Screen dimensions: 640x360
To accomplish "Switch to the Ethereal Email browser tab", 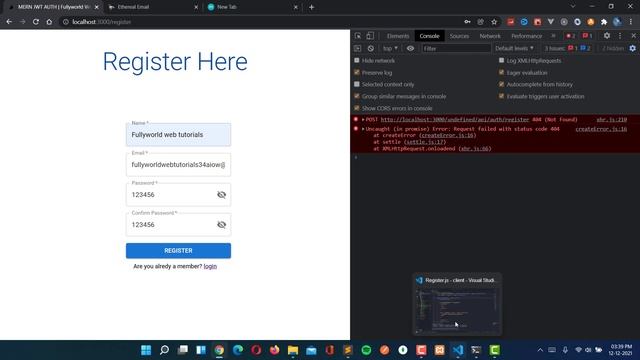I will (152, 7).
